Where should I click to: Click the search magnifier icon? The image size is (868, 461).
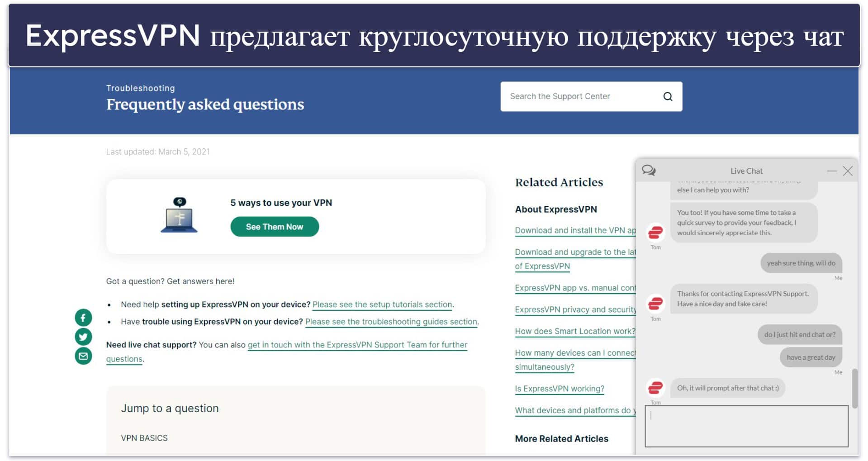point(668,96)
